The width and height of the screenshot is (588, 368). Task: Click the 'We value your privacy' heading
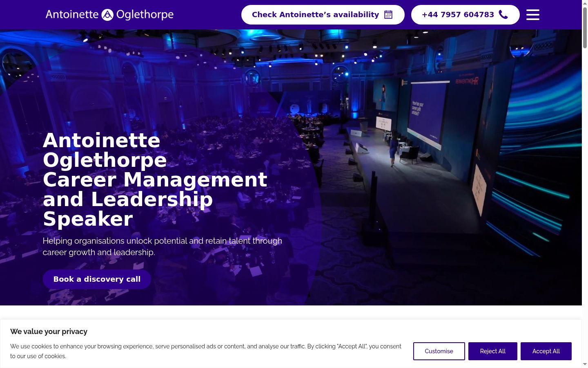(x=49, y=332)
